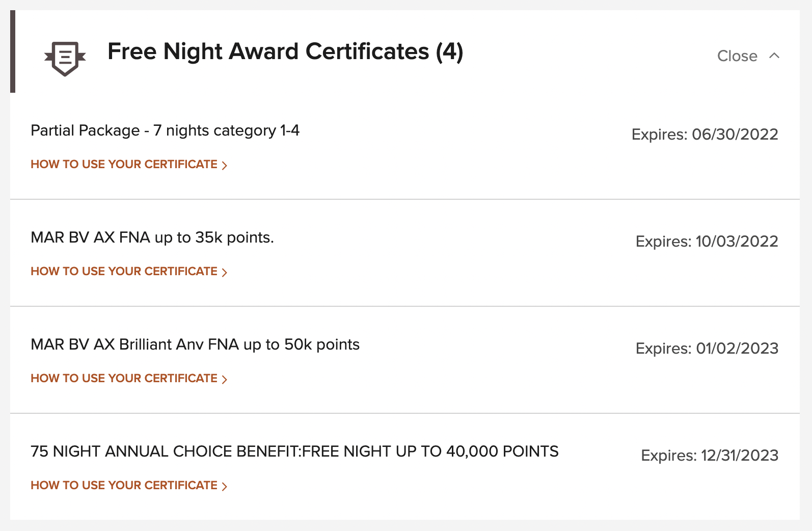
Task: Select 75 Night Annual Choice Benefit title
Action: tap(294, 452)
